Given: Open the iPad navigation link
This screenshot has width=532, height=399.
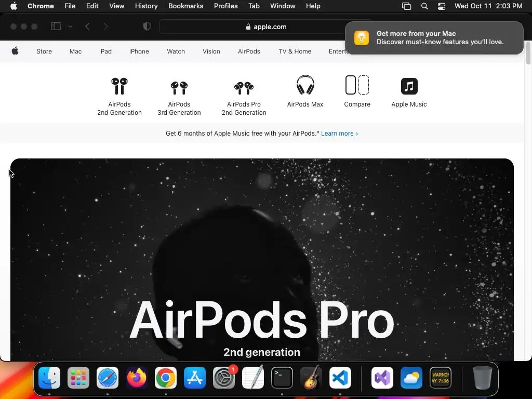Looking at the screenshot, I should pyautogui.click(x=105, y=51).
